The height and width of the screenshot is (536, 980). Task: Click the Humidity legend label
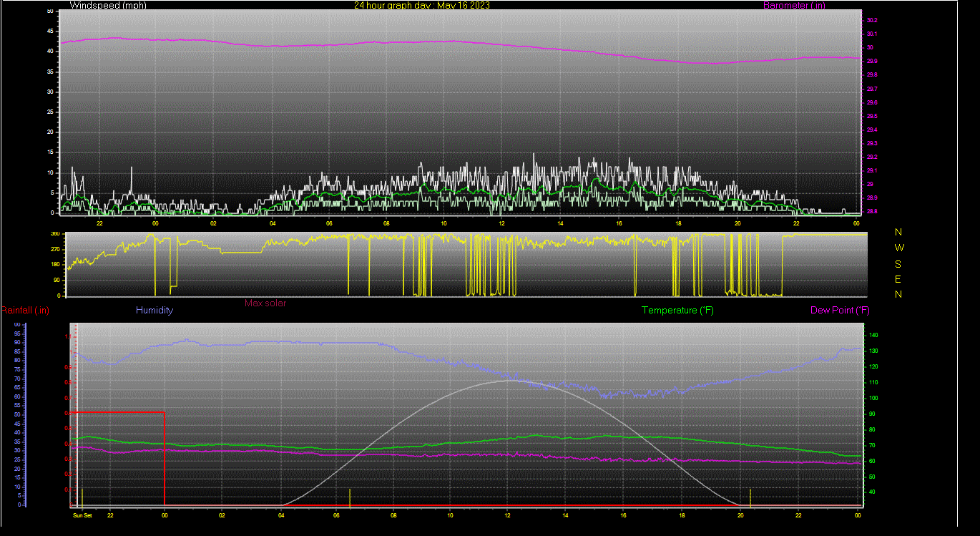(155, 311)
